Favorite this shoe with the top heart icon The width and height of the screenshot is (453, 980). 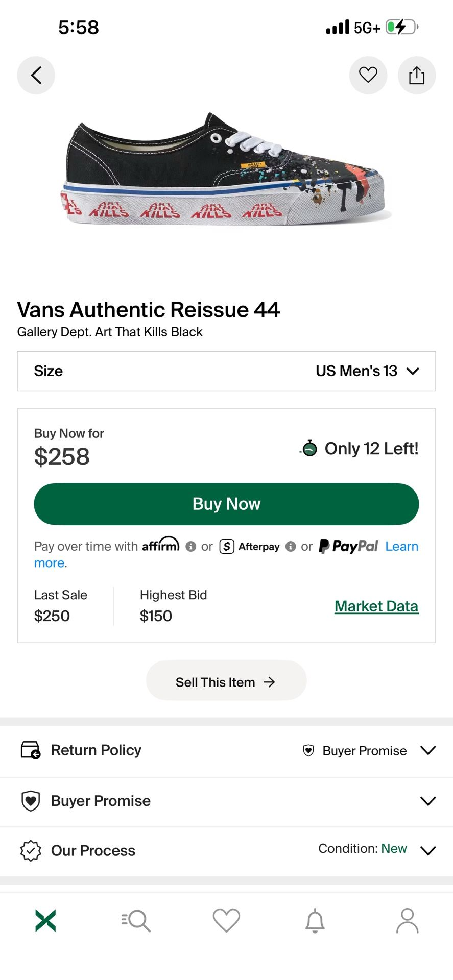click(x=368, y=76)
